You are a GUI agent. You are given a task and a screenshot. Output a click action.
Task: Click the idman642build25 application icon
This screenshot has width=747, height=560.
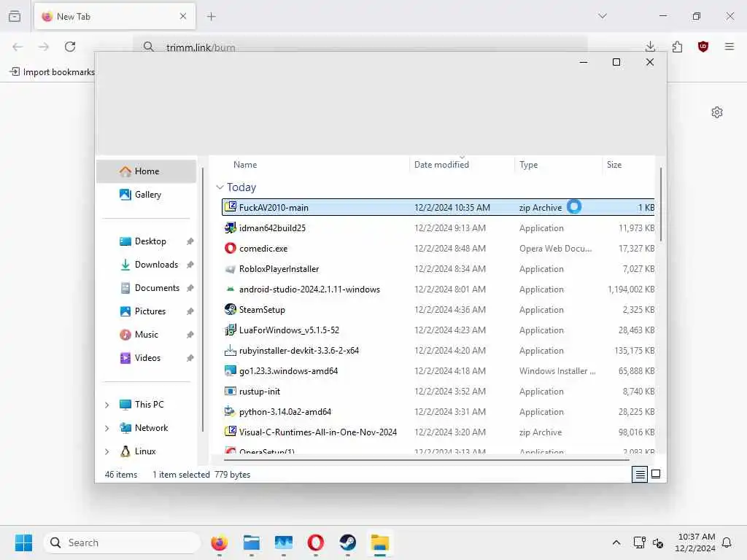pyautogui.click(x=231, y=227)
